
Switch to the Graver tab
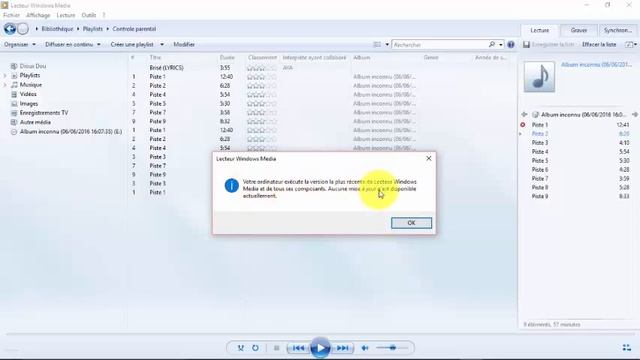579,30
